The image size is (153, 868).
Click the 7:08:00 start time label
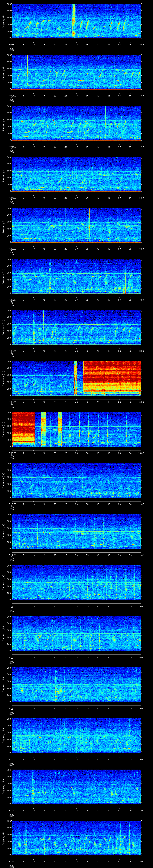(x=12, y=402)
